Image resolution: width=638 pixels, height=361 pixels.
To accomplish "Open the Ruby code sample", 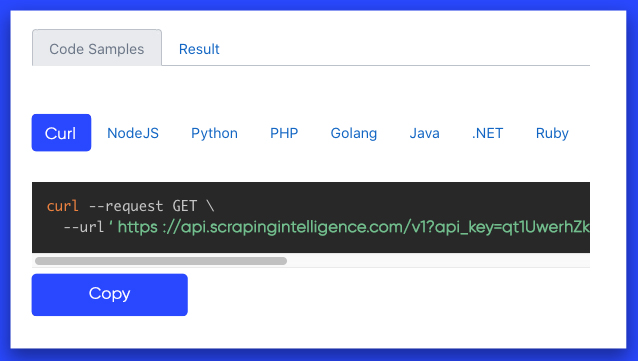I will (x=552, y=133).
